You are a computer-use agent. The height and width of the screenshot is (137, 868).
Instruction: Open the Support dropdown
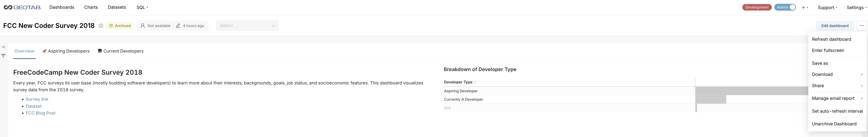[x=827, y=7]
